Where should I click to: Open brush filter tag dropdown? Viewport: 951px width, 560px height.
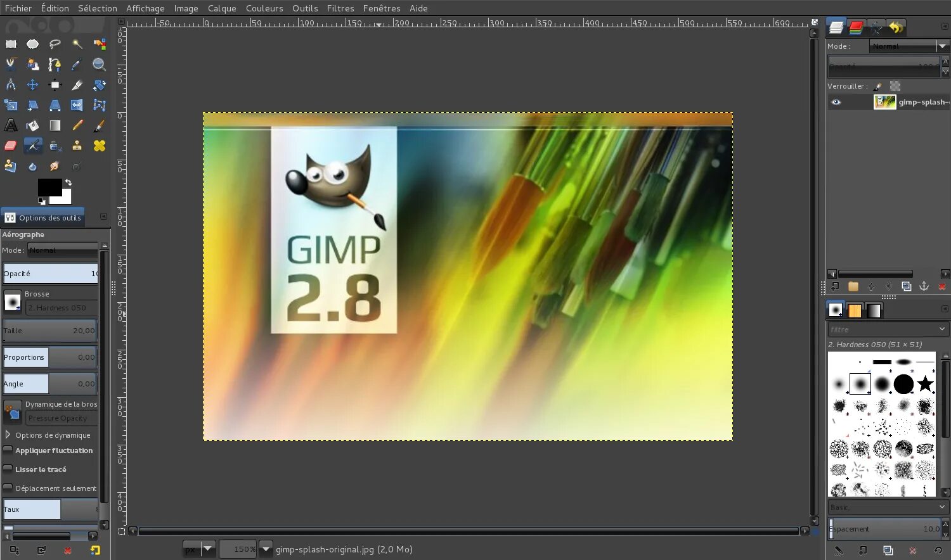[942, 329]
